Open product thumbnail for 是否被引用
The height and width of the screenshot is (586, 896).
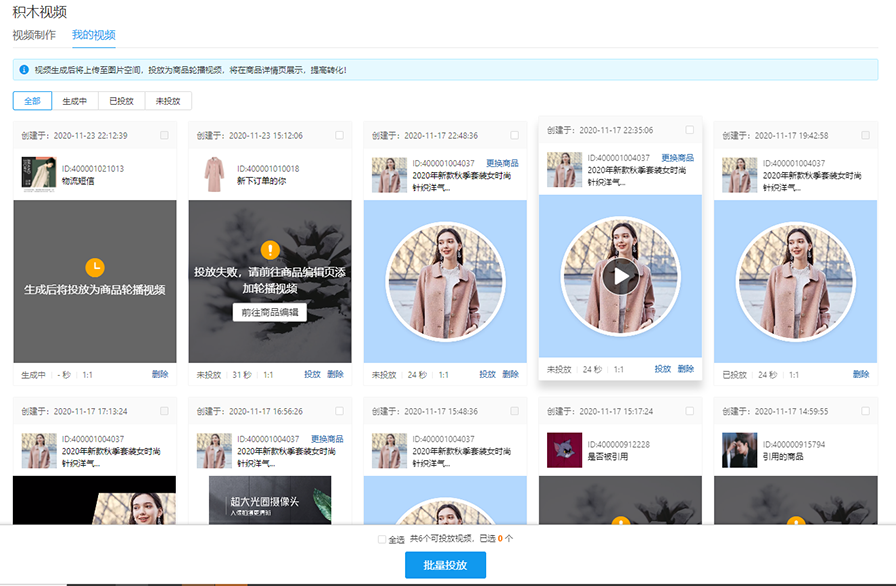pos(565,450)
